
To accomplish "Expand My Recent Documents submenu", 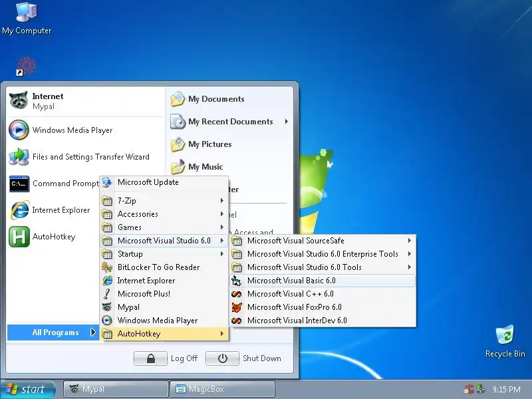I will [230, 122].
